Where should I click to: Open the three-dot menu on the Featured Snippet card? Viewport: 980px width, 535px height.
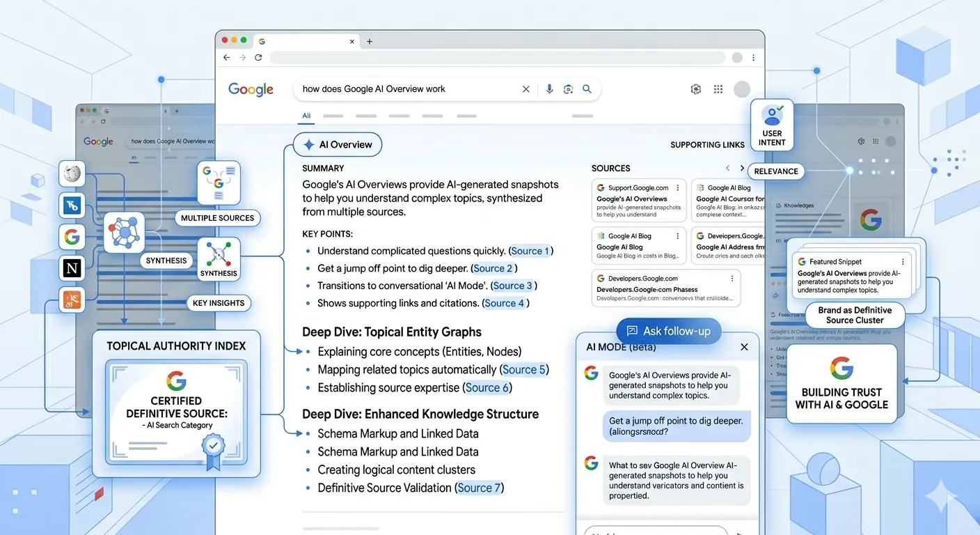click(x=903, y=262)
